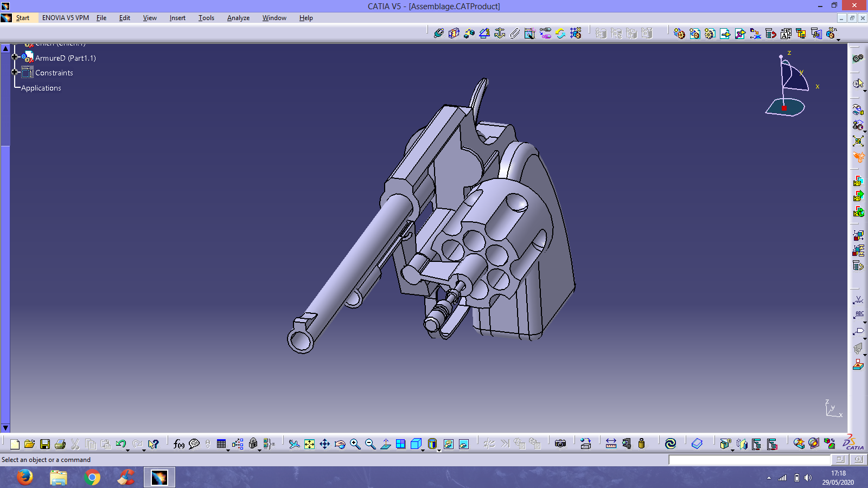This screenshot has height=488, width=868.
Task: Print using the printer icon
Action: click(x=60, y=444)
